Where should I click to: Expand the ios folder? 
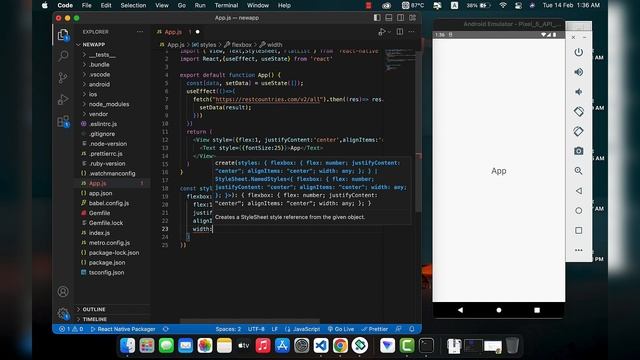click(x=93, y=94)
